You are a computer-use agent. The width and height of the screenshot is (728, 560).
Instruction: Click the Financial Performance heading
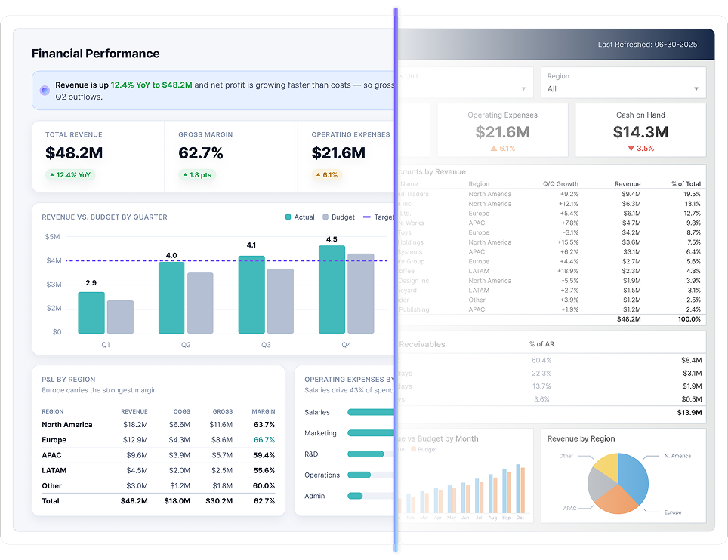pyautogui.click(x=96, y=54)
